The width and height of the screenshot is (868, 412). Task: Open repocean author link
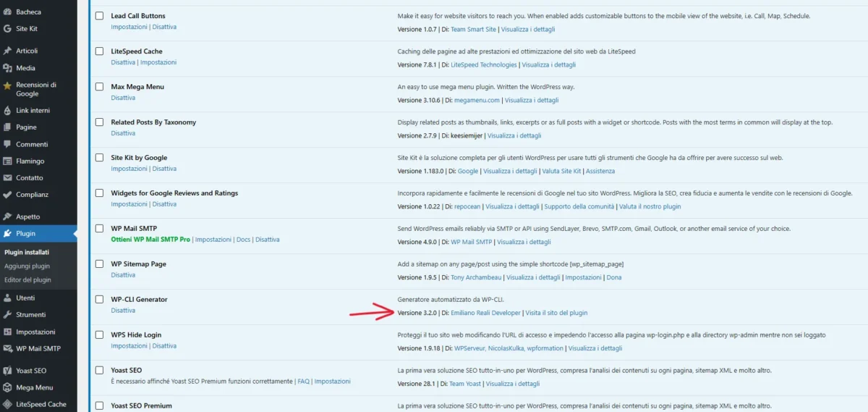click(468, 206)
